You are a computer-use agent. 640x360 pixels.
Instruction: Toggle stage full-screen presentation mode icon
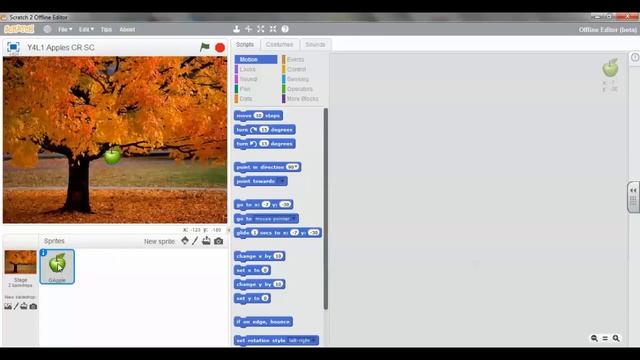(x=13, y=47)
